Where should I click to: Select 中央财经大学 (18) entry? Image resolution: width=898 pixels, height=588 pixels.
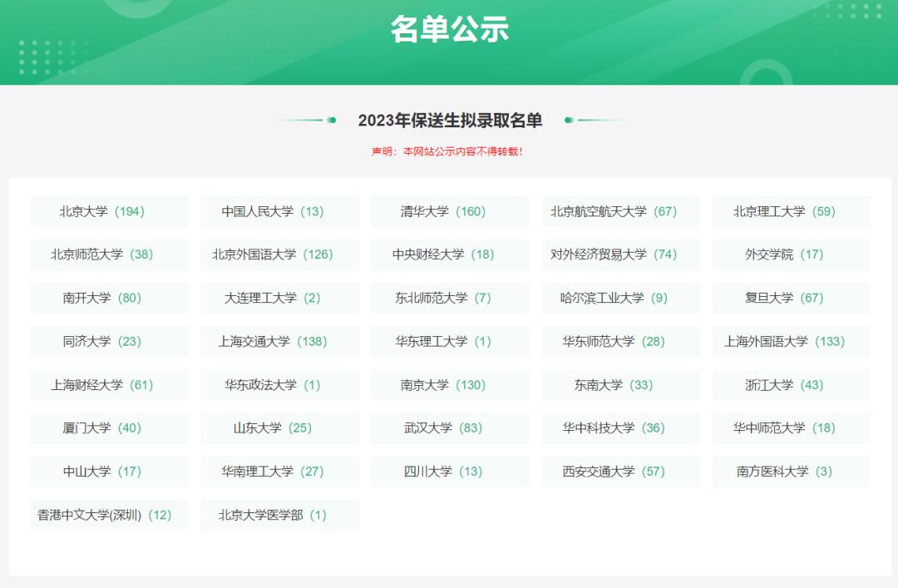click(x=450, y=254)
